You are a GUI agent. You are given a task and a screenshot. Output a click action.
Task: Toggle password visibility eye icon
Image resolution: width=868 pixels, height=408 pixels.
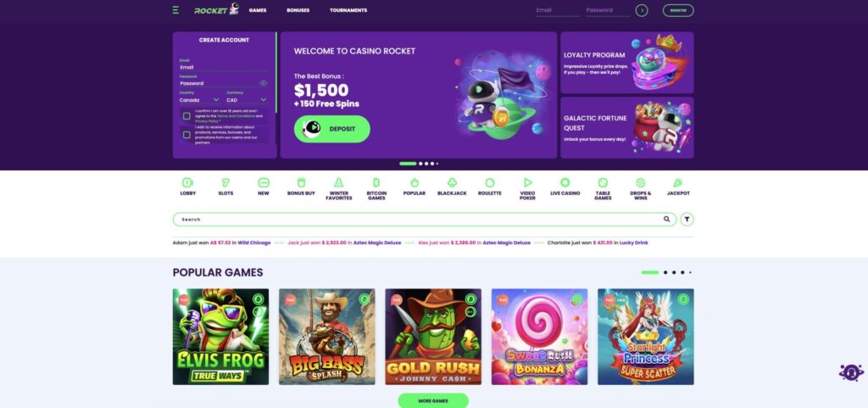[x=263, y=83]
